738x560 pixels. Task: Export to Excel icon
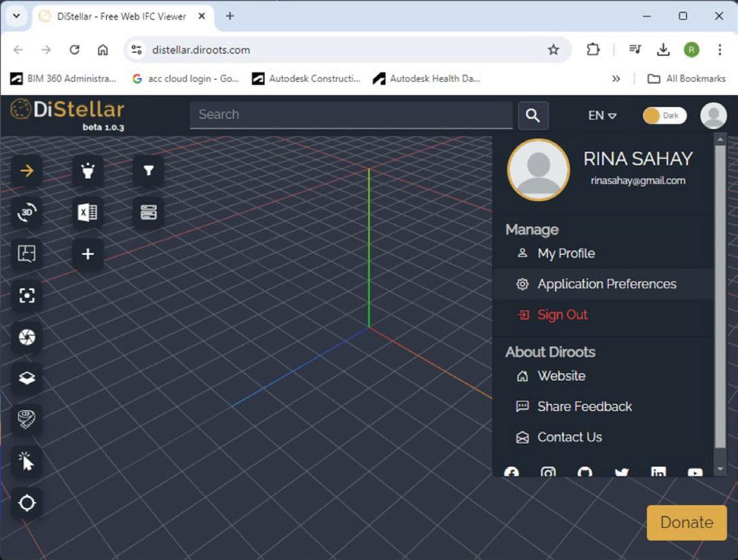[x=87, y=212]
